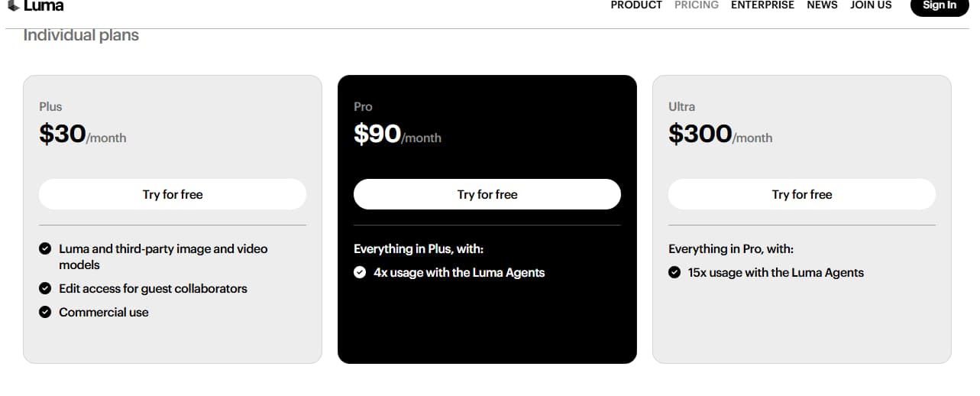Click the Individual plans heading

81,35
